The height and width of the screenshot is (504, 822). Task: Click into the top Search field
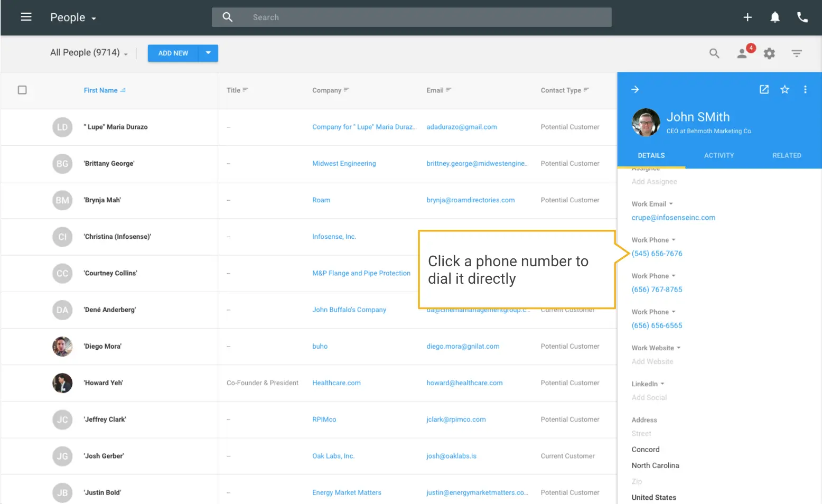pyautogui.click(x=423, y=17)
